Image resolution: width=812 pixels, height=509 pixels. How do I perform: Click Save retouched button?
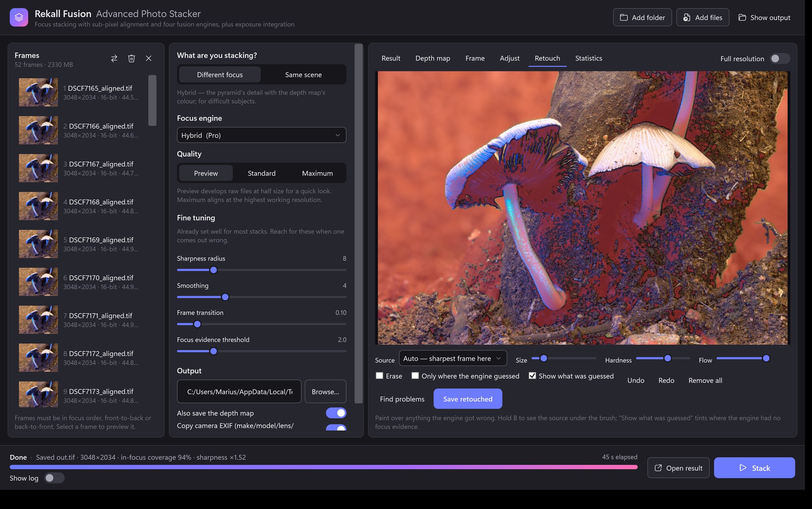click(468, 399)
